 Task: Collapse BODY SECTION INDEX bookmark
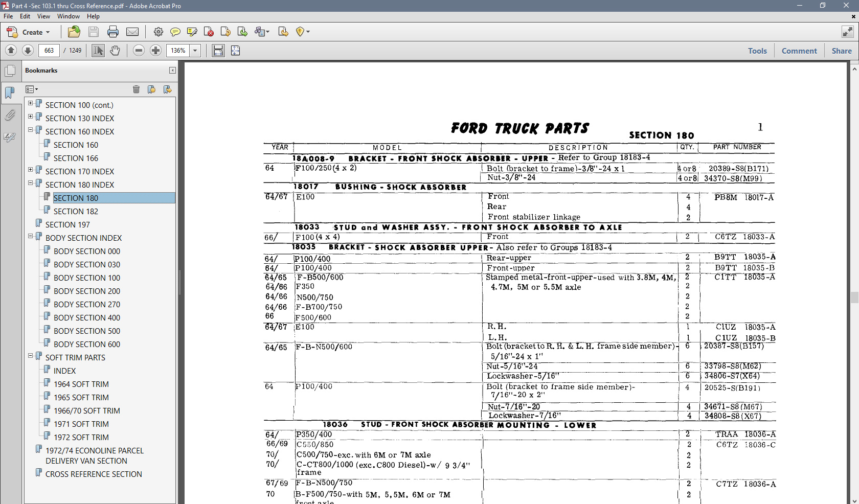(x=30, y=236)
